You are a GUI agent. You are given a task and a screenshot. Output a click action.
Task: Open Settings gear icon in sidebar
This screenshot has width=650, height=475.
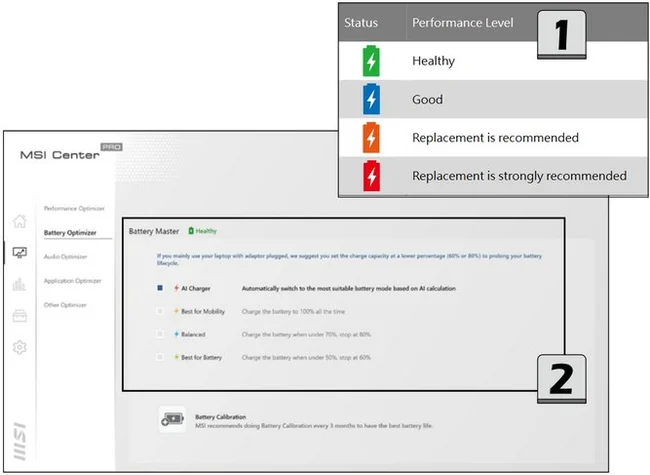pyautogui.click(x=19, y=347)
